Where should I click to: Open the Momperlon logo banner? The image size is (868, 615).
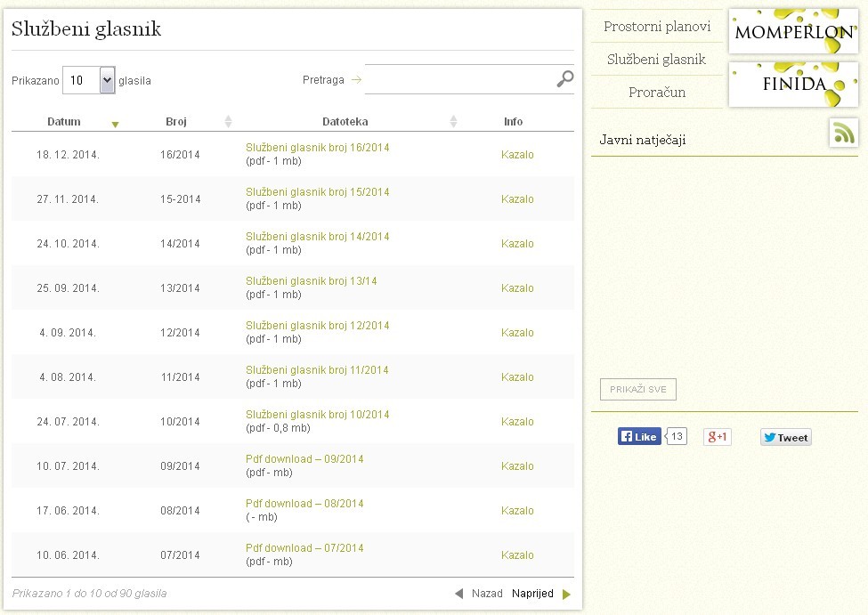[793, 31]
